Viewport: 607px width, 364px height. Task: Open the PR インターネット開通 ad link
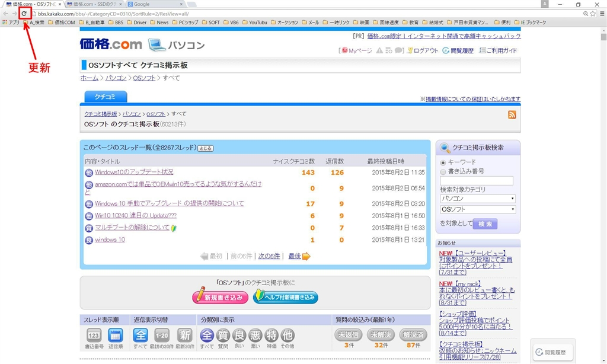click(444, 36)
